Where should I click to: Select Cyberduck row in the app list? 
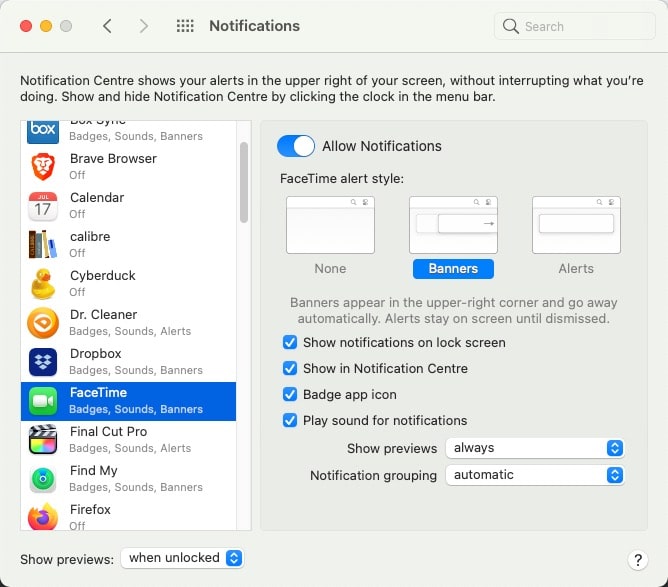coord(128,284)
